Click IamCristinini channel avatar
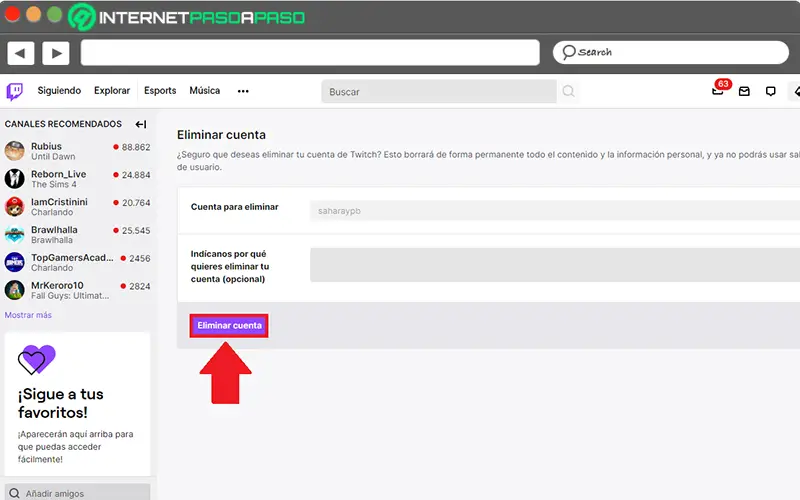 point(14,207)
